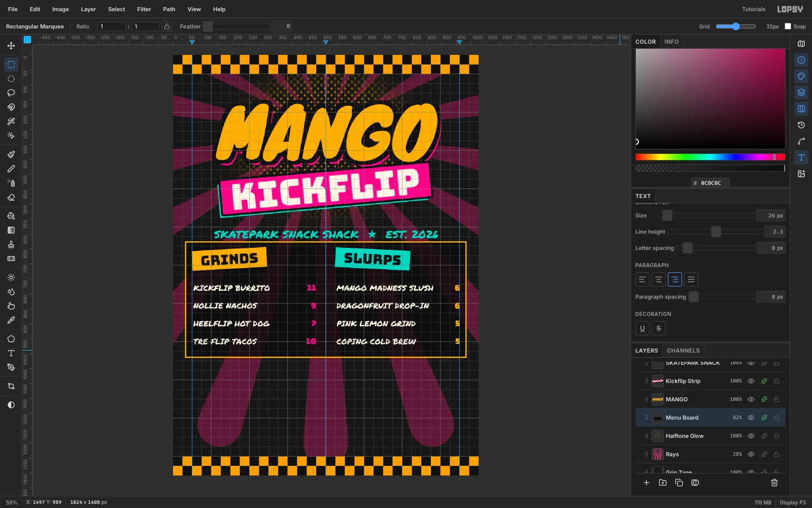
Task: Duplicate the selected layer
Action: click(x=679, y=483)
